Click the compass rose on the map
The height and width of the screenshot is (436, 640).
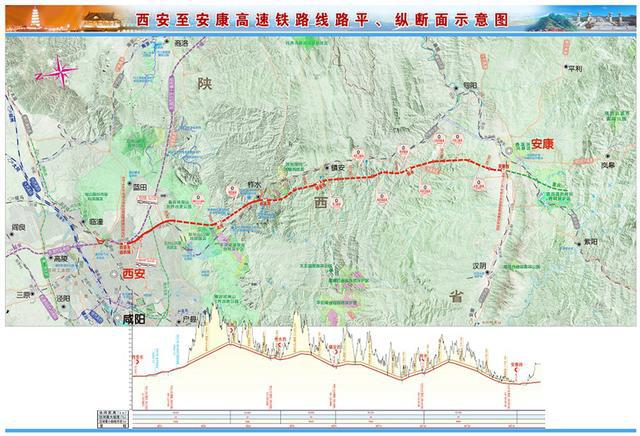coord(56,71)
